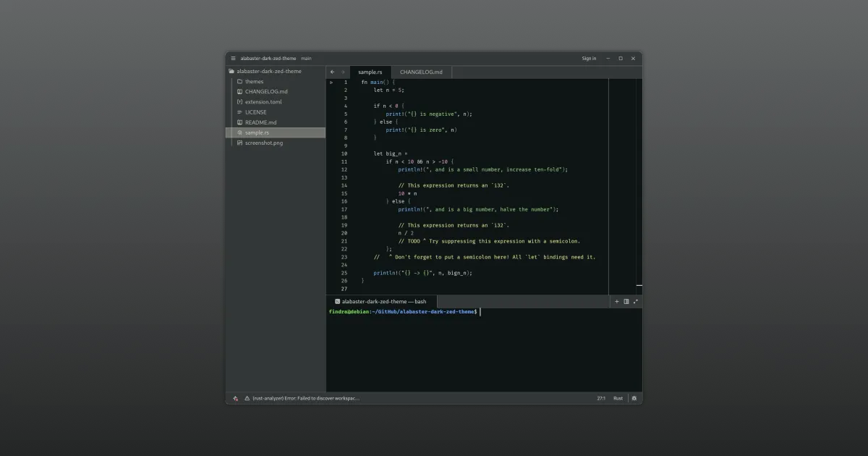Zoom the terminal panel with expand icon

coord(636,301)
